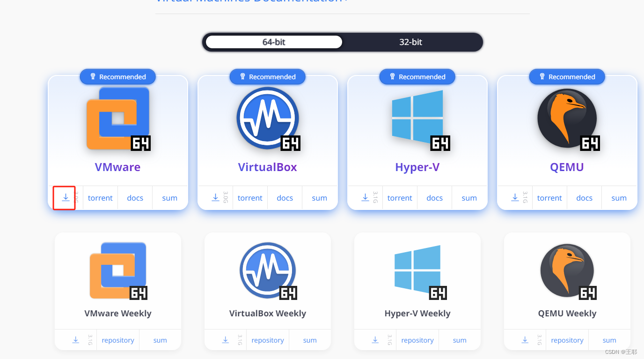Click the large QEMU bird logo
Screen dimensions: 644x359
(x=568, y=119)
